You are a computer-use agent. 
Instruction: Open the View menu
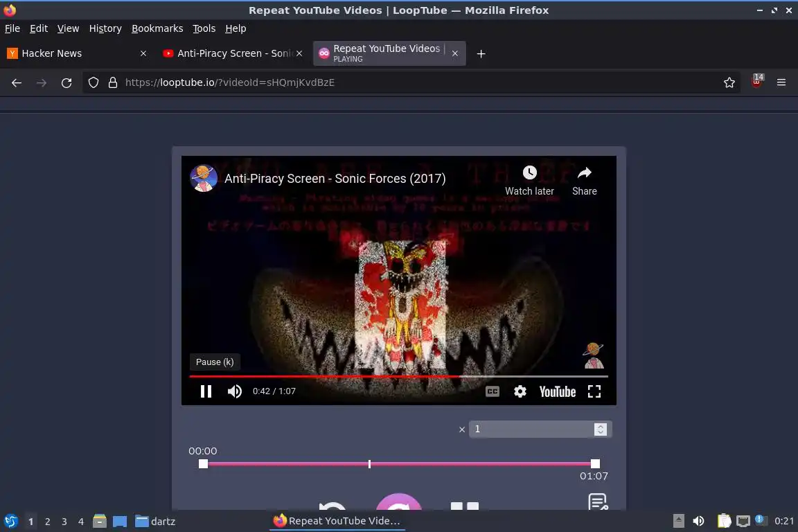[x=68, y=28]
